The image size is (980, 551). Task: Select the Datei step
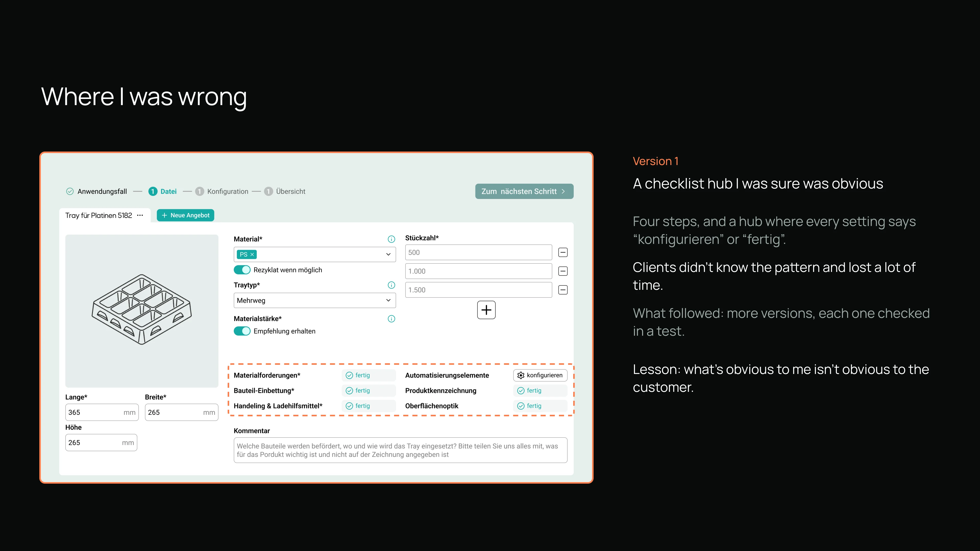(x=163, y=191)
